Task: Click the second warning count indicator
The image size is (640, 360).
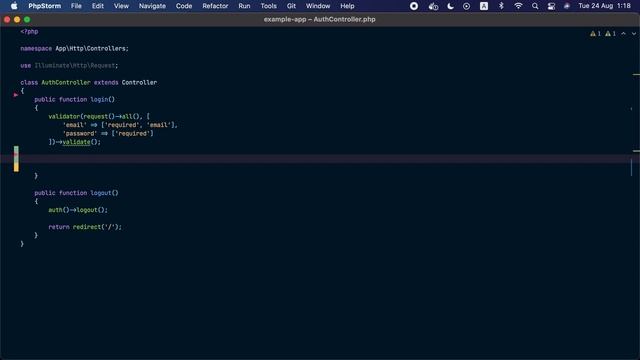Action: pos(611,34)
